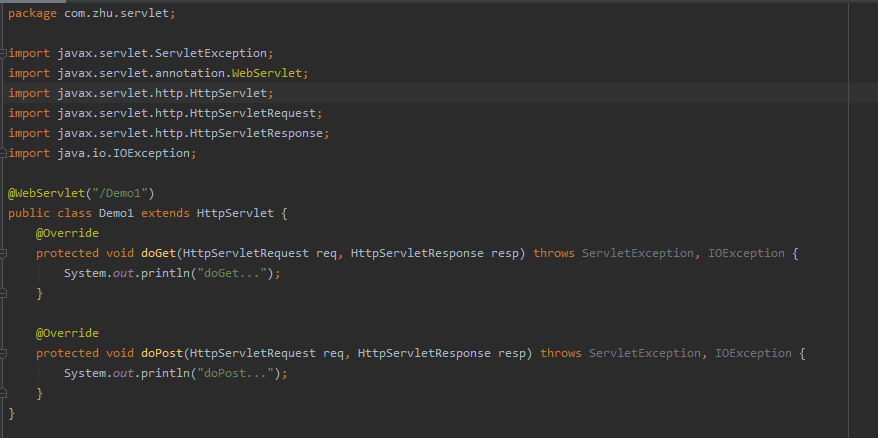Click 'ServletException' in the first import statement

[211, 53]
